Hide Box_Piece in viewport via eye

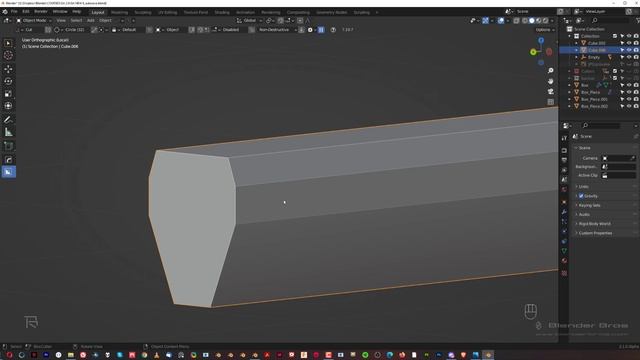629,92
